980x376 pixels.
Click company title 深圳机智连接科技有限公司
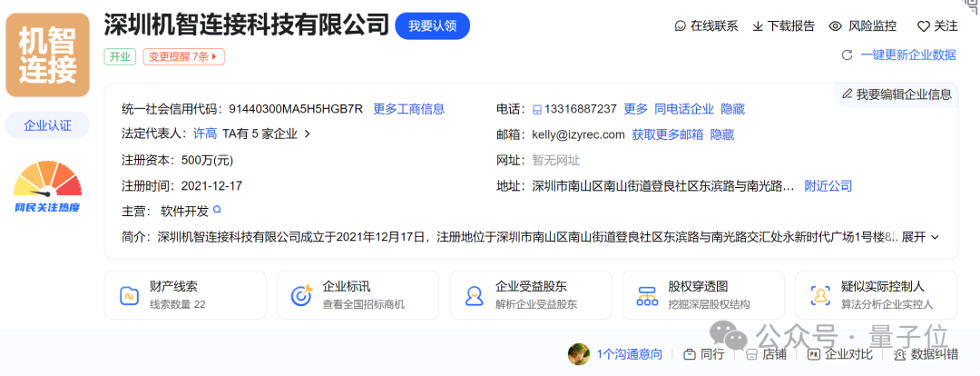pyautogui.click(x=246, y=25)
